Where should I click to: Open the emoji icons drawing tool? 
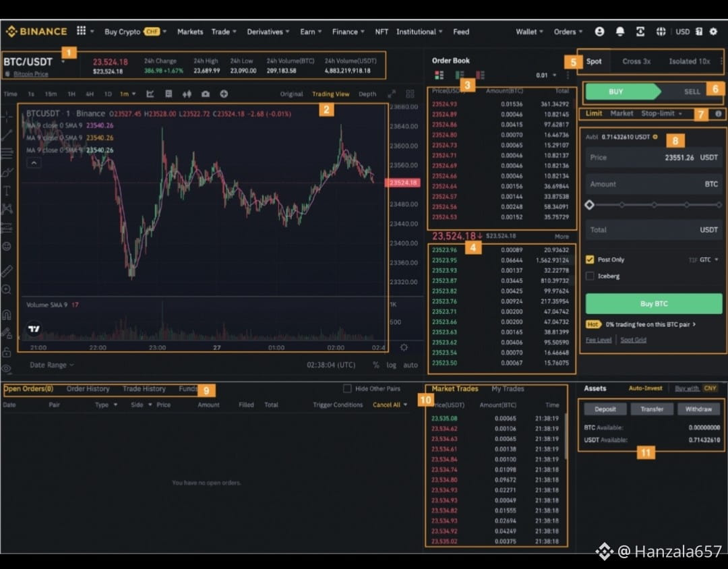pyautogui.click(x=7, y=246)
